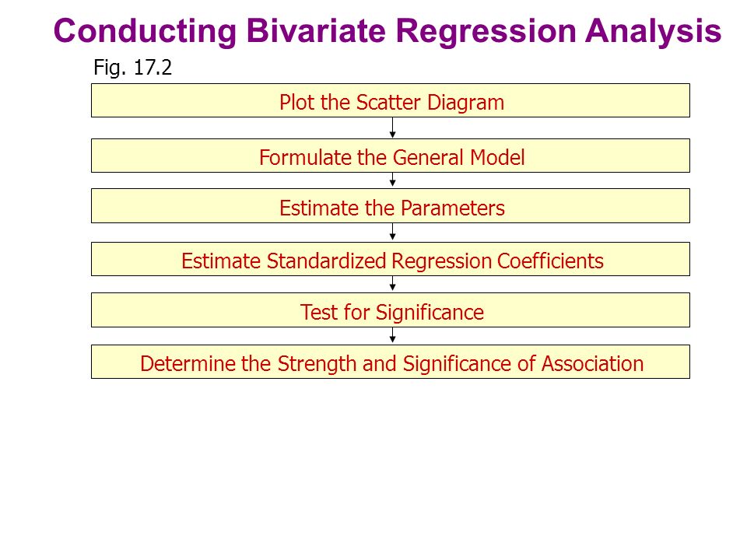
Task: Click the Test for Significance box
Action: point(391,310)
